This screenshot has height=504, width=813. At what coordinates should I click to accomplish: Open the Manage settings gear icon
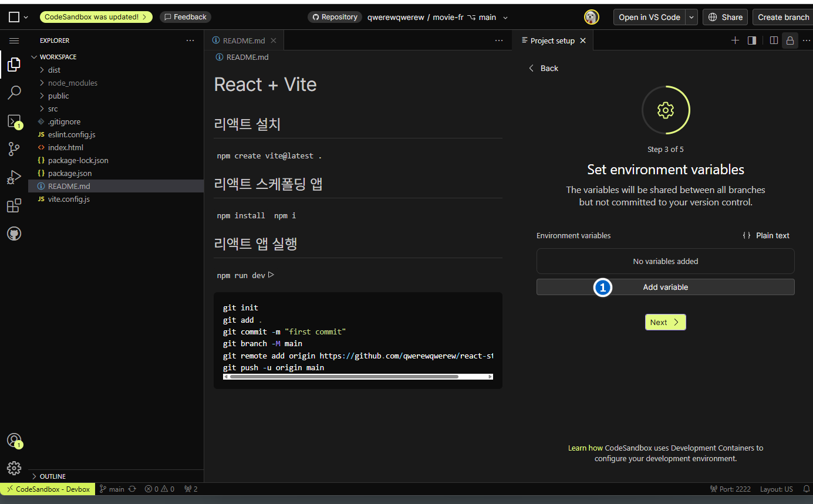point(14,468)
